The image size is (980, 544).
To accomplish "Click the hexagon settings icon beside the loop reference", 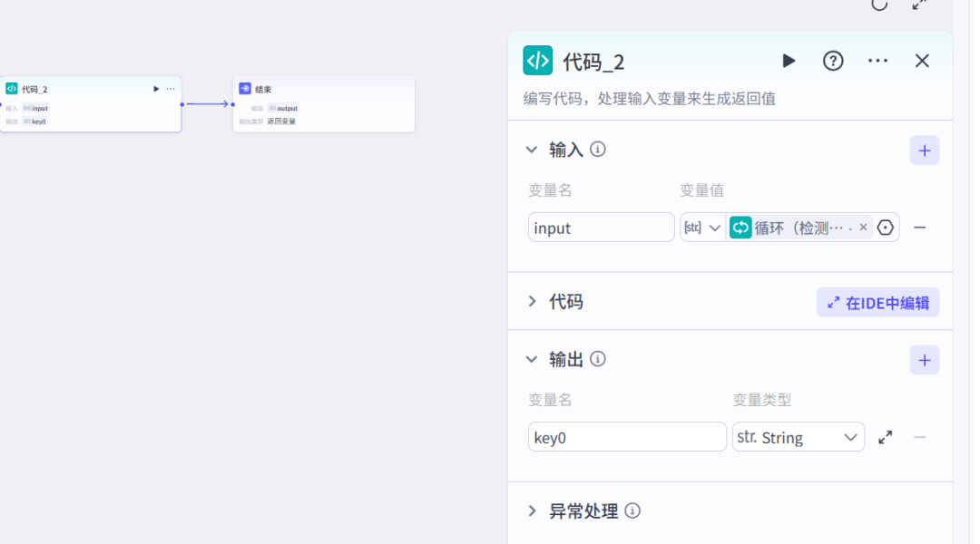I will (885, 227).
